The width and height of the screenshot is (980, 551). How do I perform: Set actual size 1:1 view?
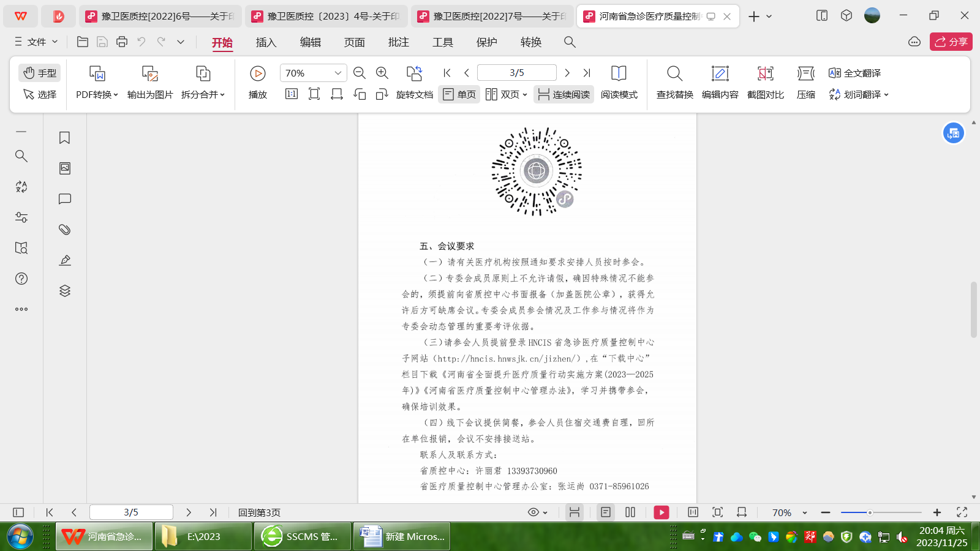coord(292,94)
